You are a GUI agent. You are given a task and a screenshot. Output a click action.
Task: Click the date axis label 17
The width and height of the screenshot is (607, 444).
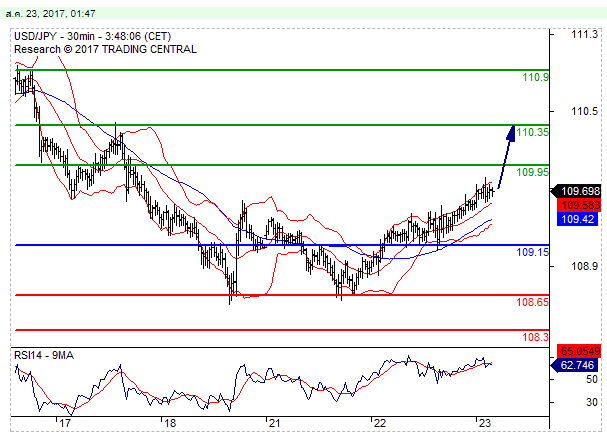point(65,423)
